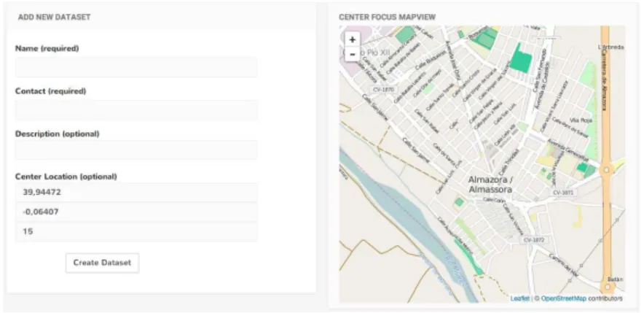Click the CV-1870 road label on map

coord(384,89)
